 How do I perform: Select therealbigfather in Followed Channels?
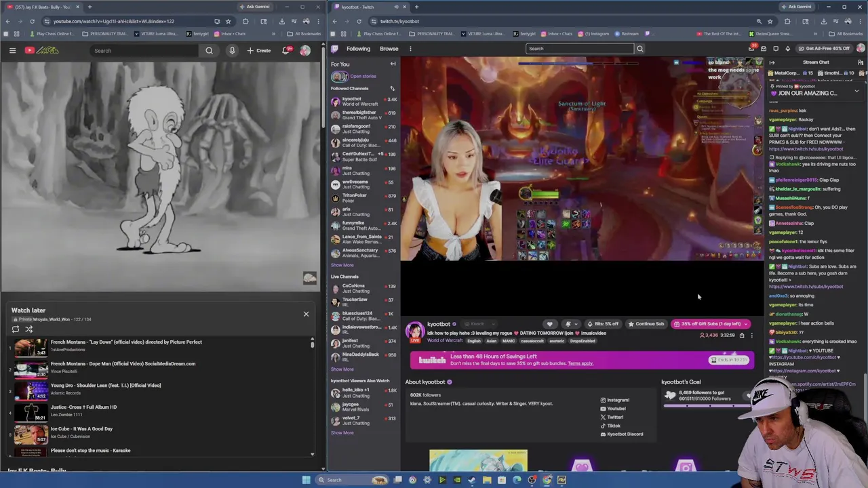[363, 115]
